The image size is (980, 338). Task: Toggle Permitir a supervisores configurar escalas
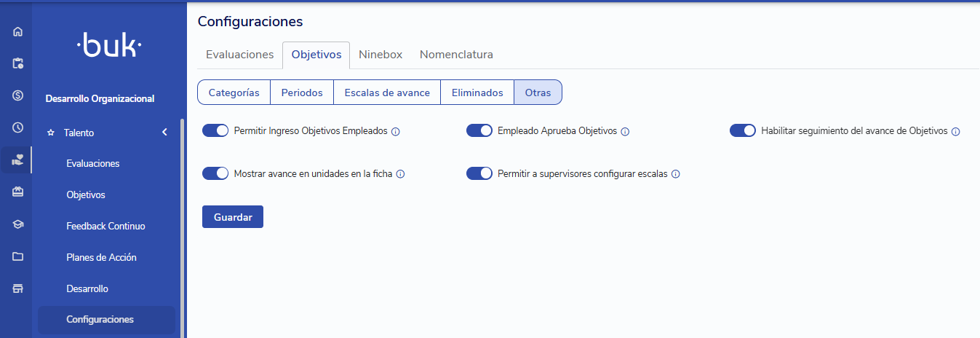(479, 173)
